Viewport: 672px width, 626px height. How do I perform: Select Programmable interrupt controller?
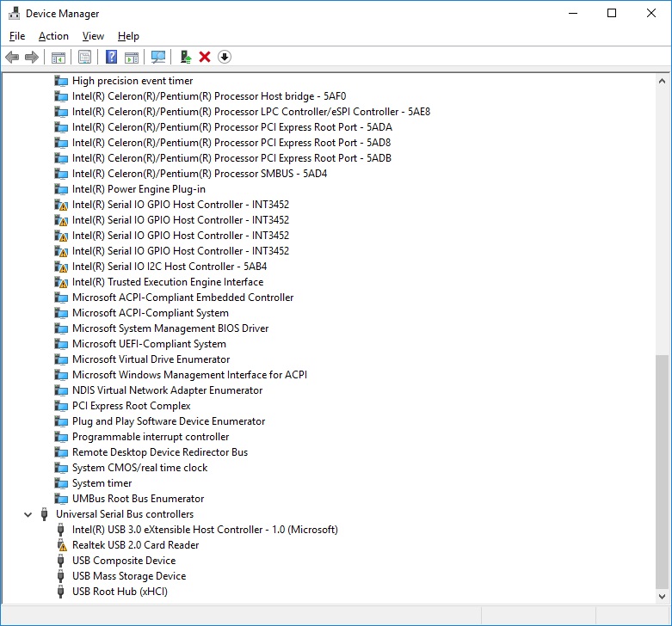tap(151, 437)
